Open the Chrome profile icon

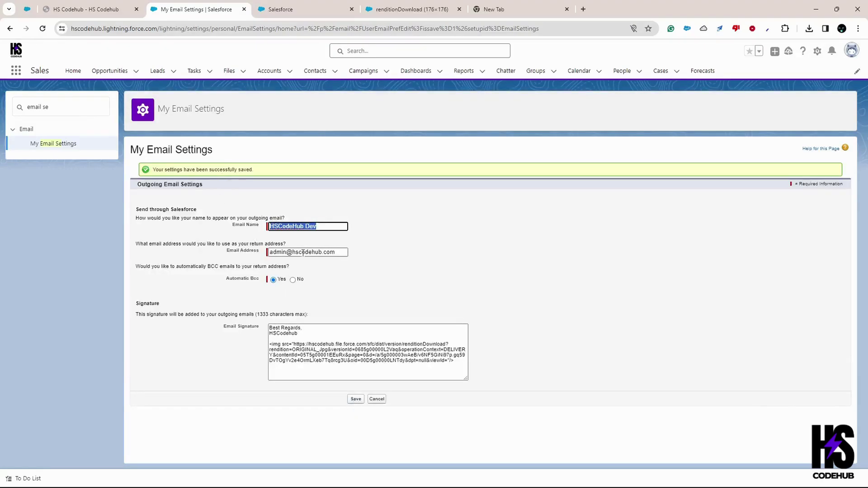(x=842, y=29)
